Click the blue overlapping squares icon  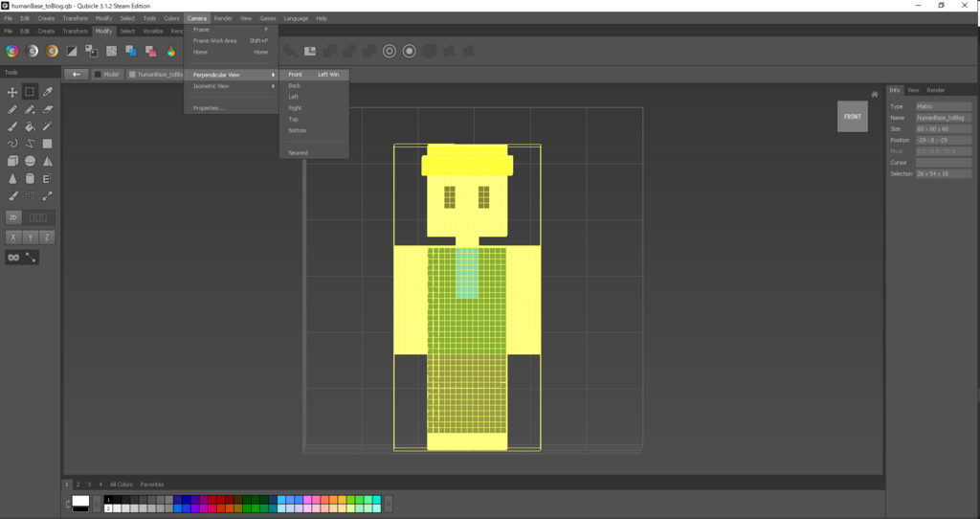click(x=130, y=52)
